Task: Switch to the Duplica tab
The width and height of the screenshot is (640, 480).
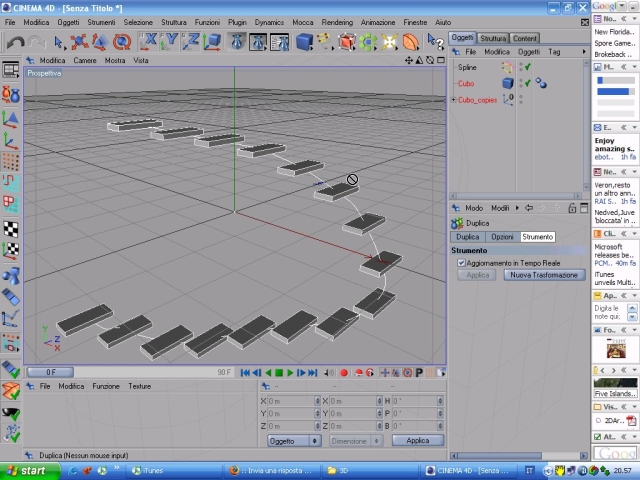Action: click(x=468, y=237)
